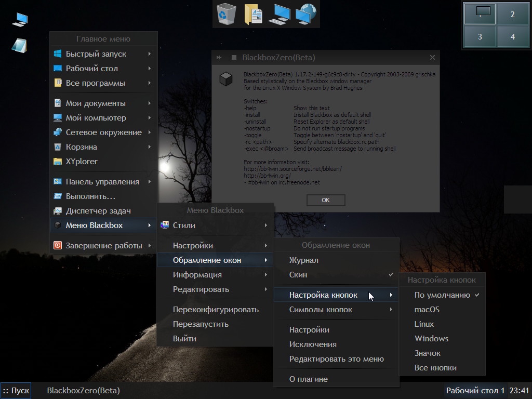The width and height of the screenshot is (532, 399).
Task: Click the palette icon beside Стили
Action: pos(165,224)
